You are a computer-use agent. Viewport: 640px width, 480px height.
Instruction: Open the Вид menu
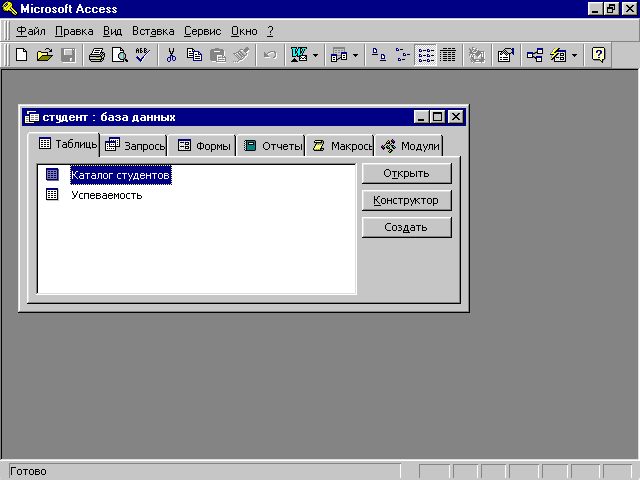(112, 31)
